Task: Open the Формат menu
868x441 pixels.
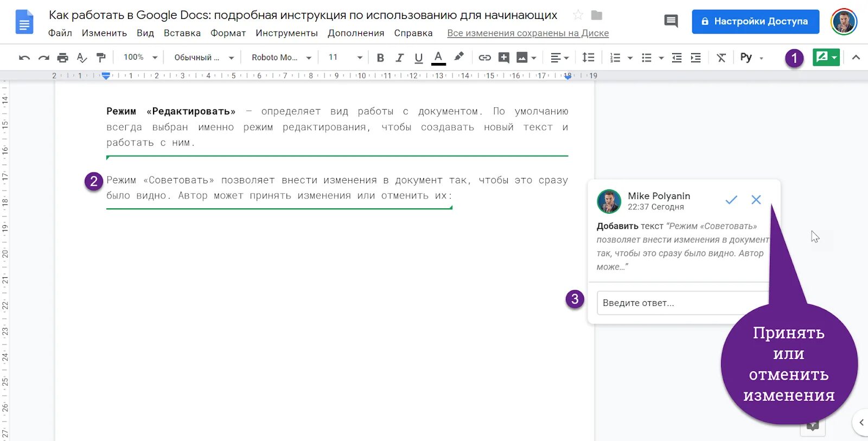Action: click(x=228, y=33)
